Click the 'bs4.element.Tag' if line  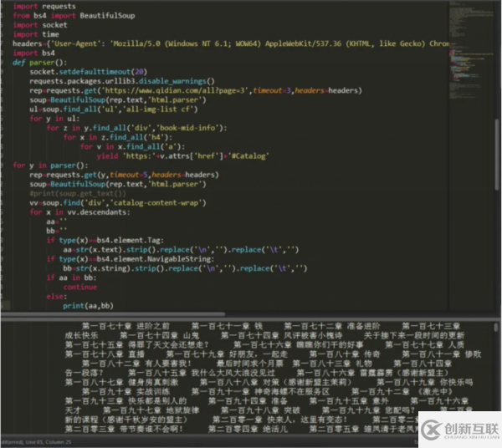pyautogui.click(x=105, y=241)
